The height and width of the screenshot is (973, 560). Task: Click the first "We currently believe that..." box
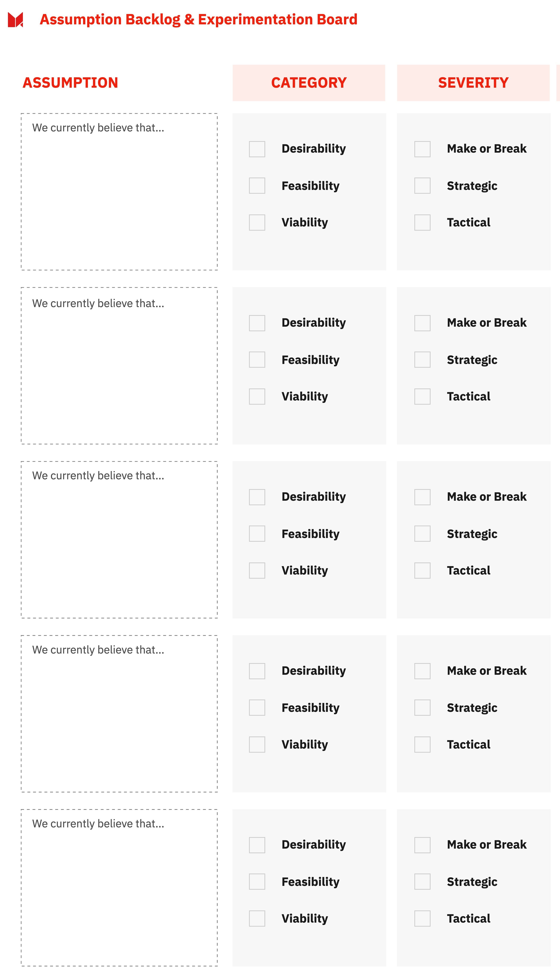coord(119,192)
